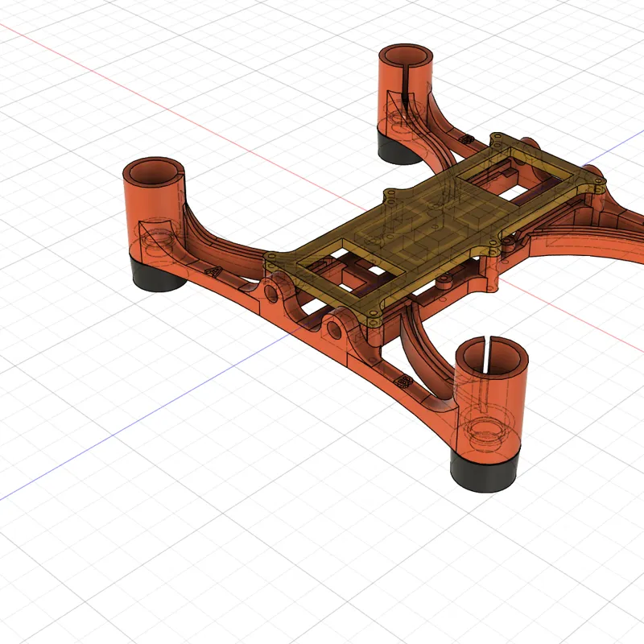Select black foot under front-right motor mount
This screenshot has width=644, height=644.
click(485, 470)
